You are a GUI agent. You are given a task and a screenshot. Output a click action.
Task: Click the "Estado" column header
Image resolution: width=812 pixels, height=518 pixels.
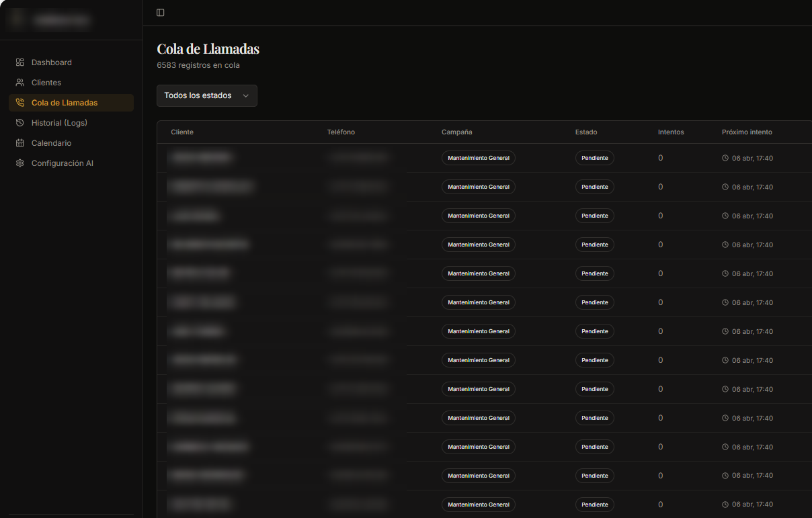(x=586, y=132)
